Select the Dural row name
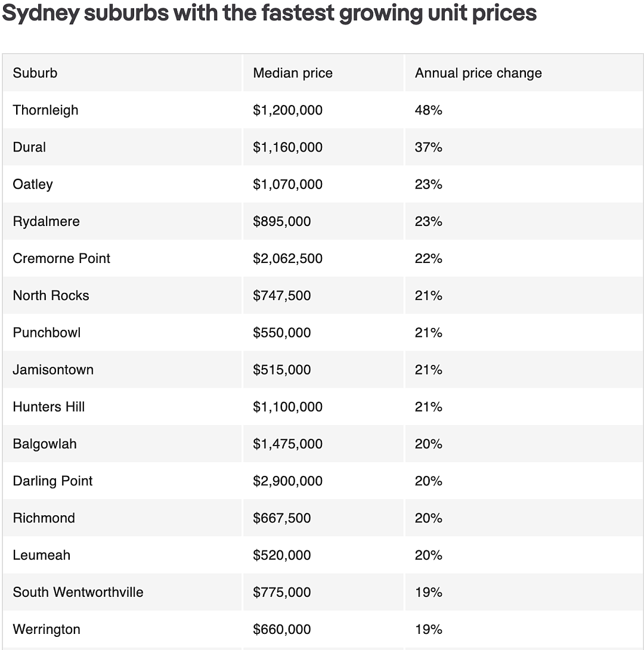This screenshot has width=644, height=650. (29, 147)
